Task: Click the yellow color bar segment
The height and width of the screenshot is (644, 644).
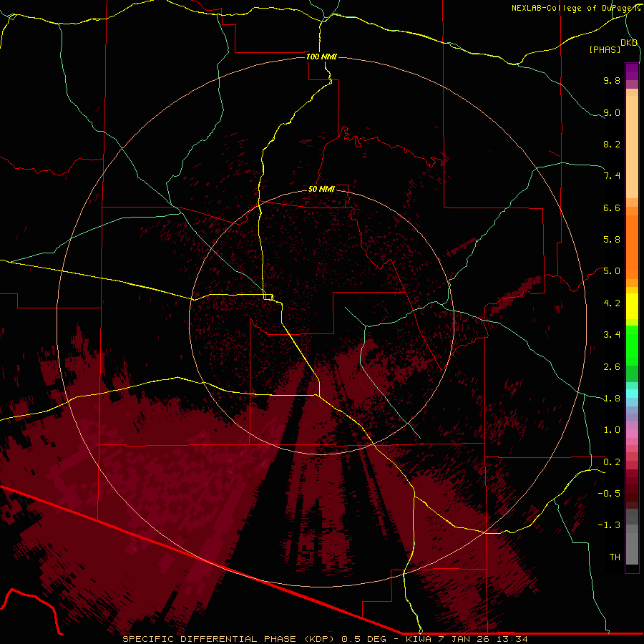Action: (x=632, y=306)
